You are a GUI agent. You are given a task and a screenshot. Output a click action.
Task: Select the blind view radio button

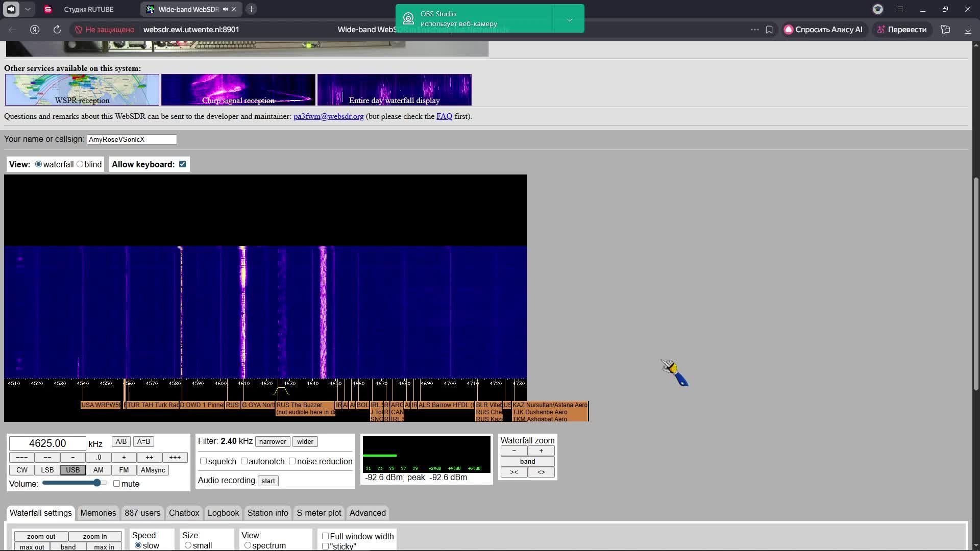[x=80, y=164]
